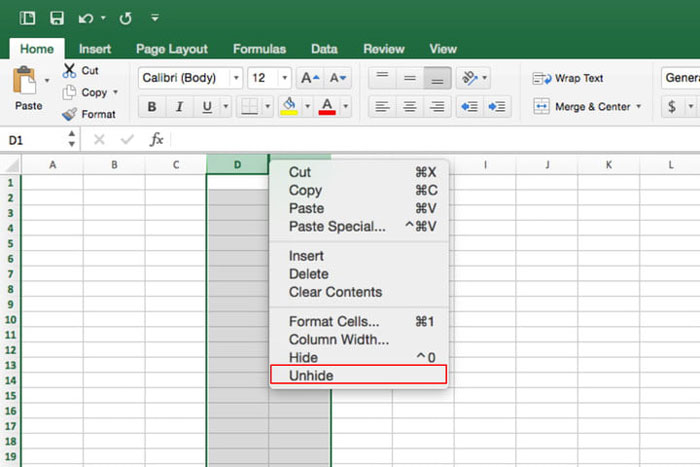The image size is (700, 467).
Task: Click the Save icon in title bar
Action: [x=57, y=18]
